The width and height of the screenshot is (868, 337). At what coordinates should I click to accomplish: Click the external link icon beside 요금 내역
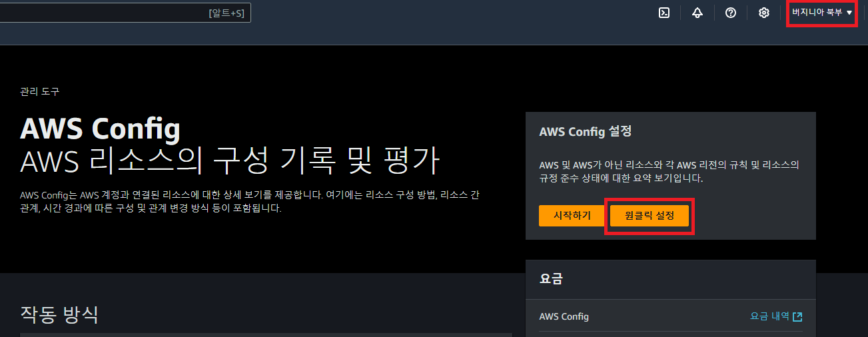(797, 316)
